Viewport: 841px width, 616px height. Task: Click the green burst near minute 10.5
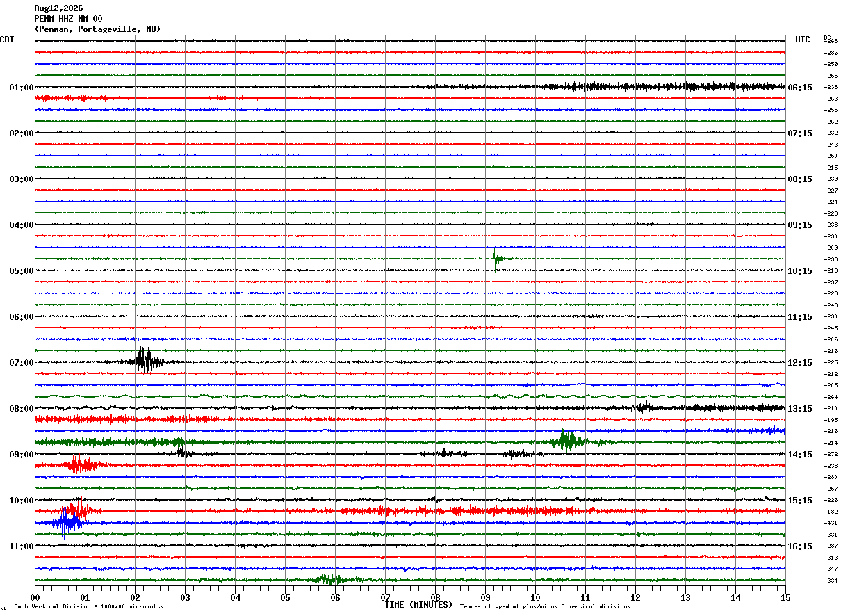pyautogui.click(x=569, y=441)
